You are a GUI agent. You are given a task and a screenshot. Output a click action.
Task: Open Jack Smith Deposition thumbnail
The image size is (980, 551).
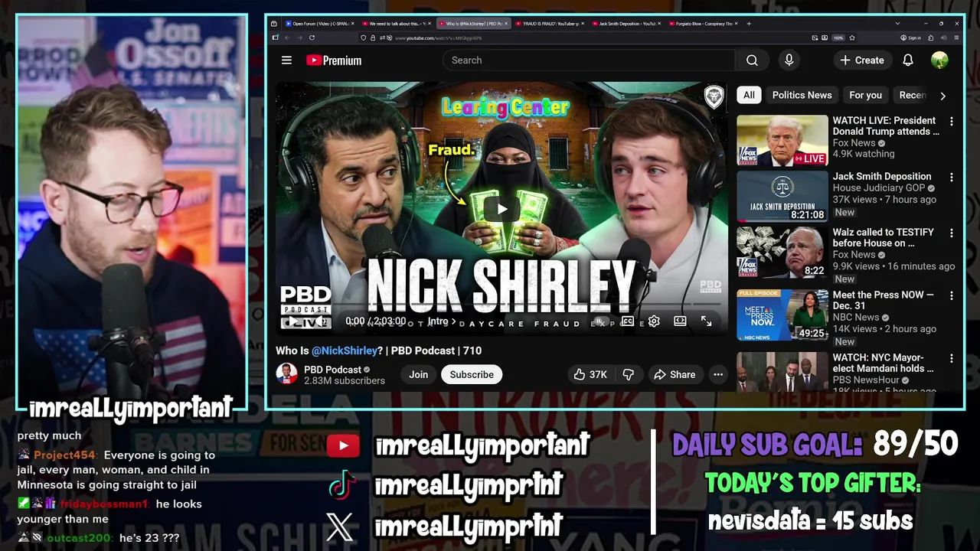click(x=782, y=197)
